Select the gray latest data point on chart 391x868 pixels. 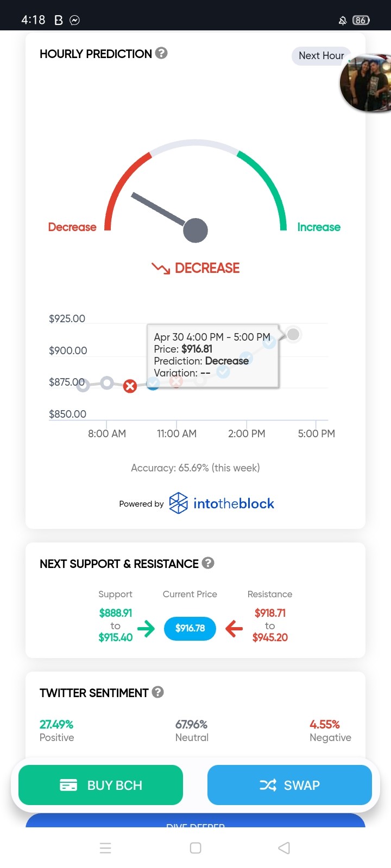pyautogui.click(x=293, y=334)
